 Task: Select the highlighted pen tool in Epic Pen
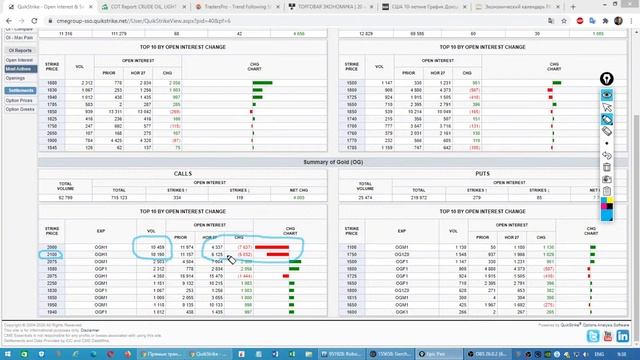[607, 119]
